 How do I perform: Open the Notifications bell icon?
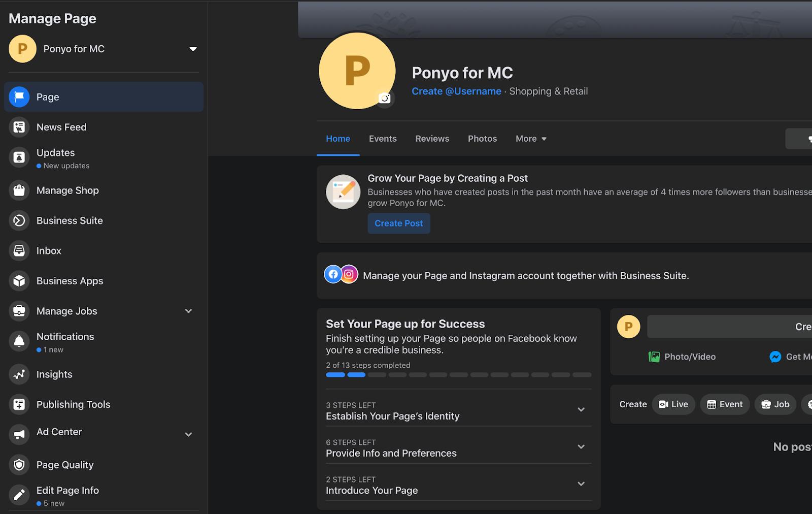(19, 341)
